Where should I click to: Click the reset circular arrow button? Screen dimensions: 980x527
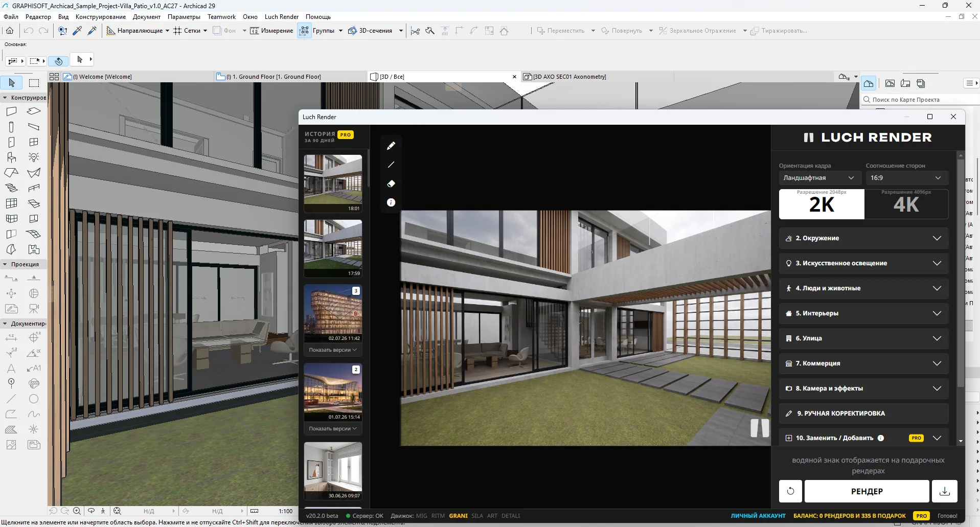[790, 491]
